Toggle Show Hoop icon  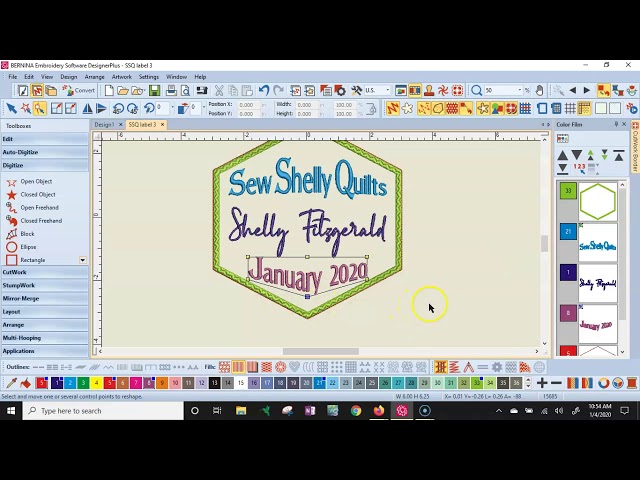(542, 109)
